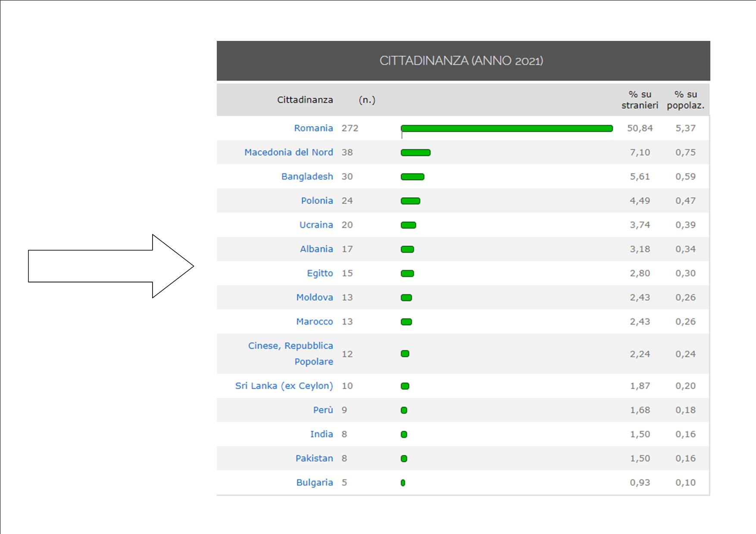Click the Cittadinanza (Anno 2021) title header

point(461,61)
